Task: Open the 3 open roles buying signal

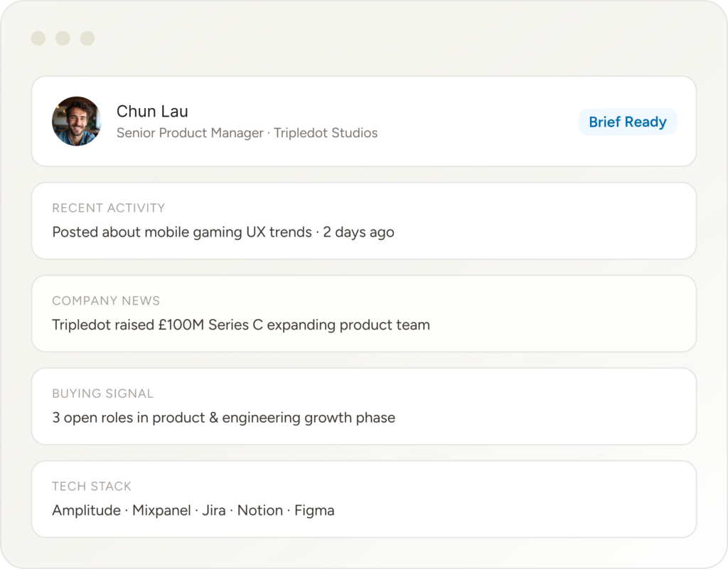Action: [223, 418]
